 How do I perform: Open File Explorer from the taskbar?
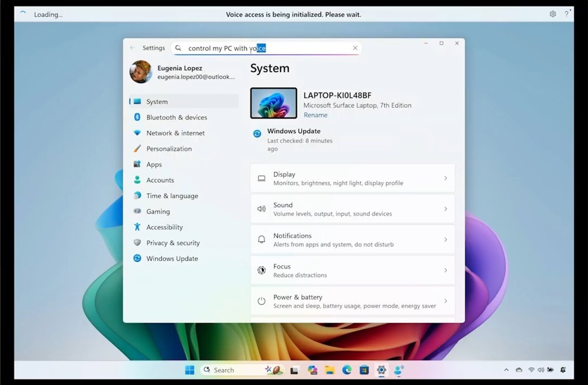[330, 370]
